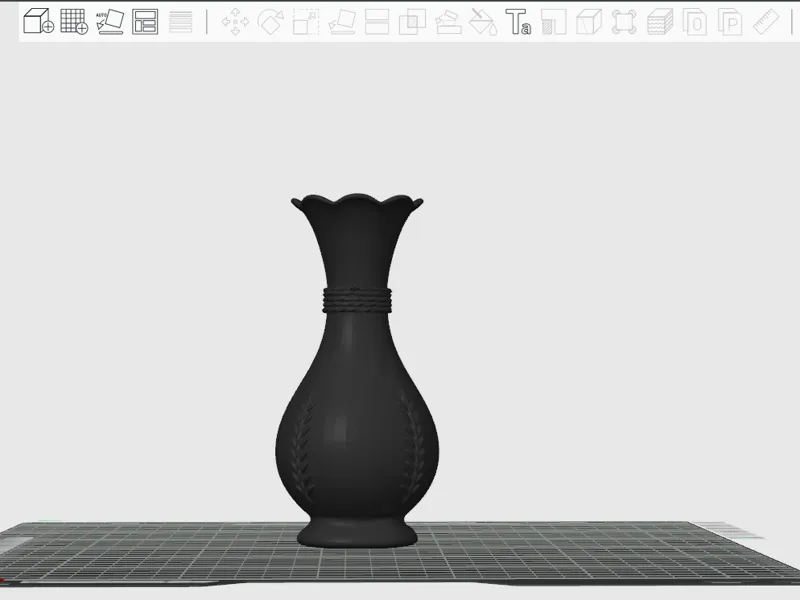800x600 pixels.
Task: Select the Scale tool icon
Action: point(306,21)
